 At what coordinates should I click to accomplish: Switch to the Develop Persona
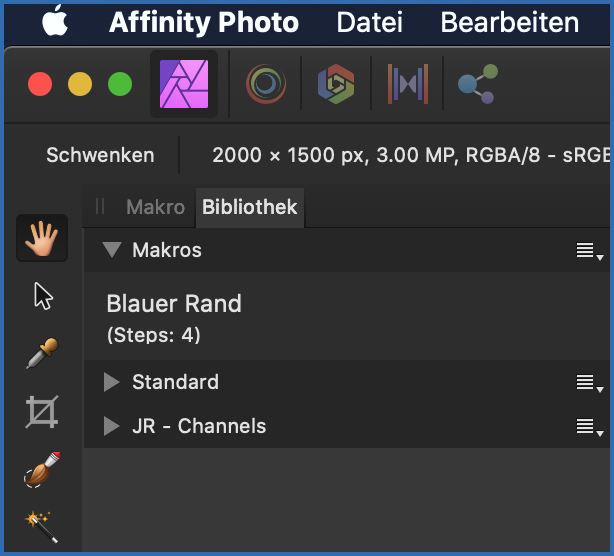335,85
